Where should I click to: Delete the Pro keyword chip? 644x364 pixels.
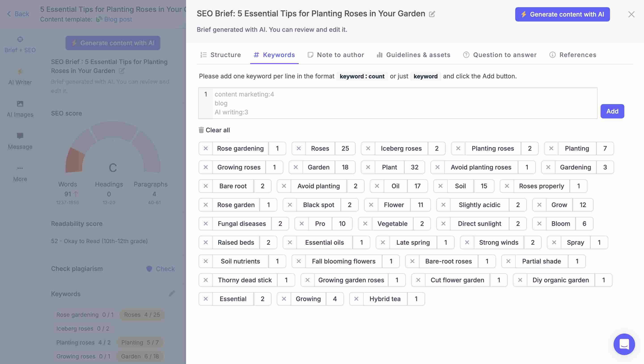301,224
